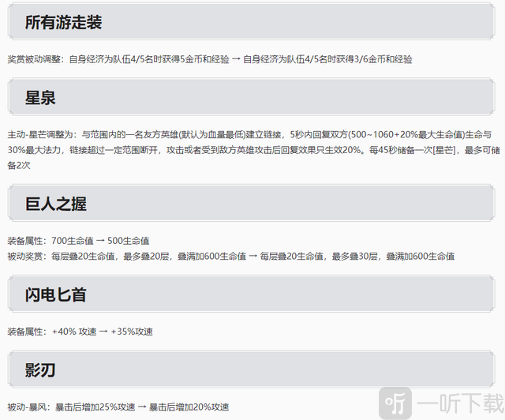Click the line starting with 30%最大法力
Screen dimensions: 505x420
253,150
